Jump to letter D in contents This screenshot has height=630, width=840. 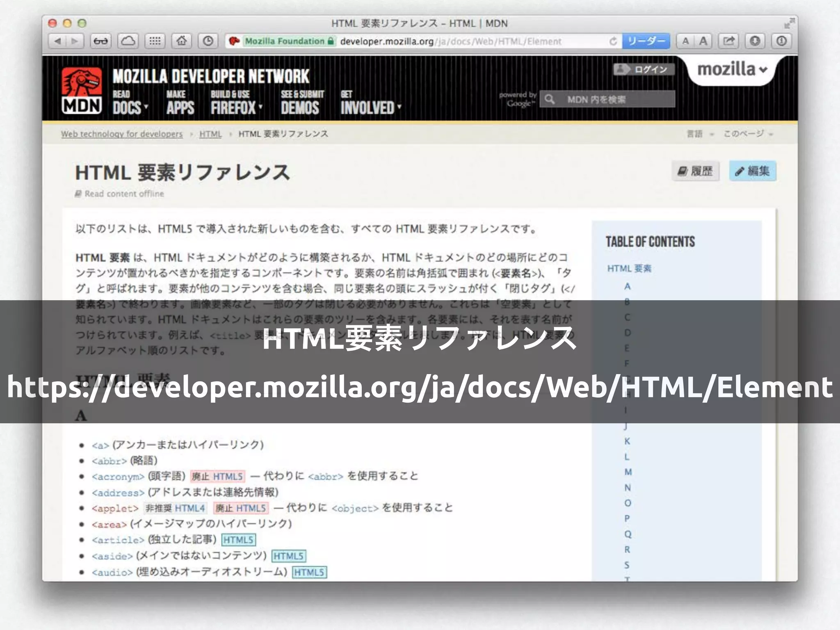[x=628, y=333]
